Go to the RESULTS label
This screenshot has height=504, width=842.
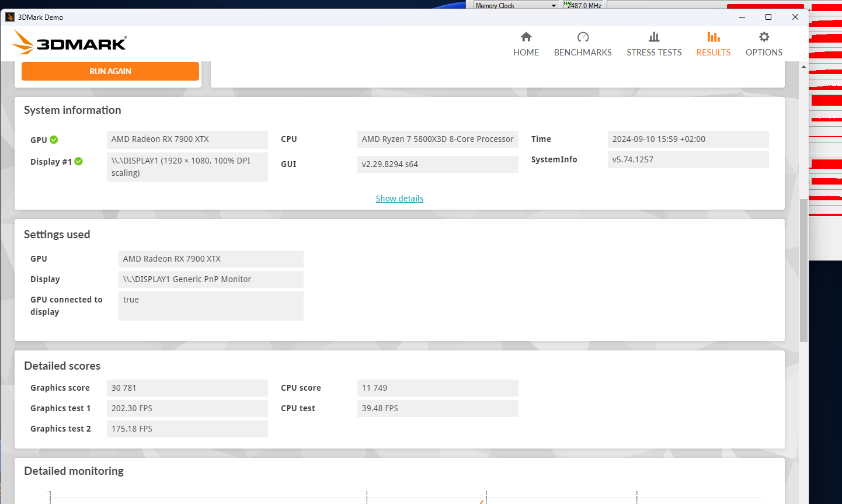[x=714, y=52]
